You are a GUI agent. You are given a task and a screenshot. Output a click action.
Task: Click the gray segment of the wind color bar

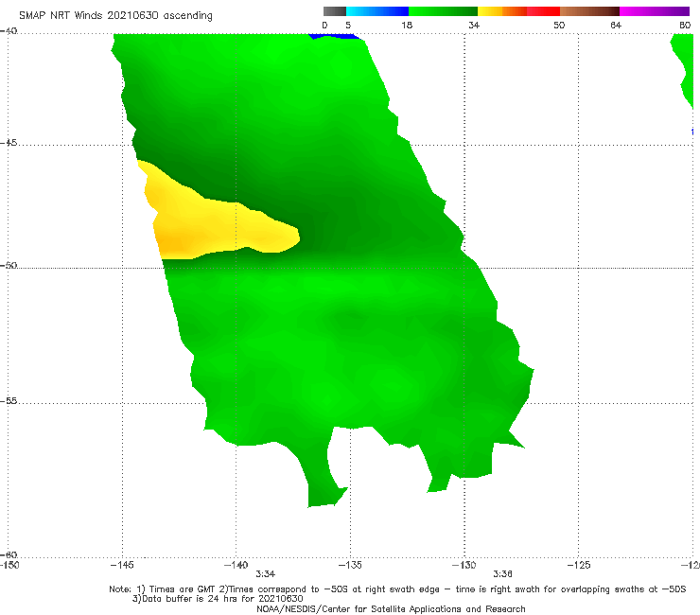pyautogui.click(x=335, y=11)
